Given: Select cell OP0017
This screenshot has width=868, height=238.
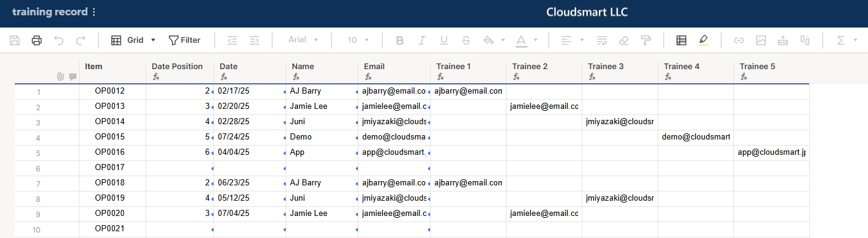Looking at the screenshot, I should 113,168.
